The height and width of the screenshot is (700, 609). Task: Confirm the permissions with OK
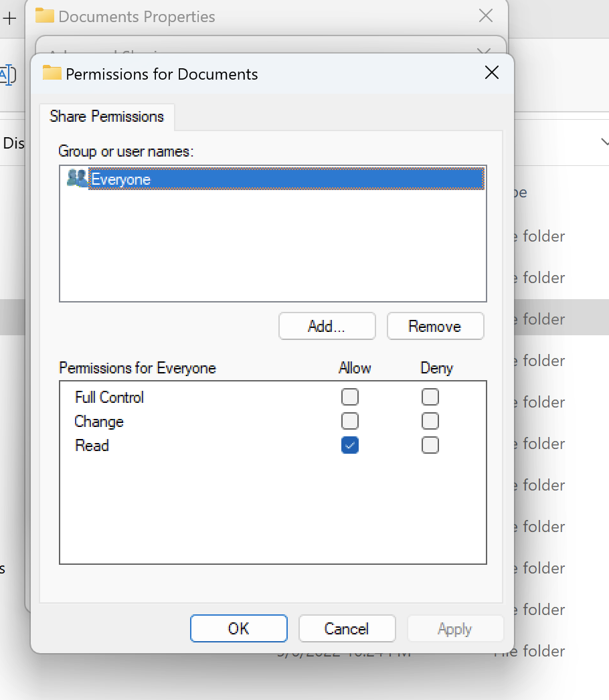coord(238,628)
